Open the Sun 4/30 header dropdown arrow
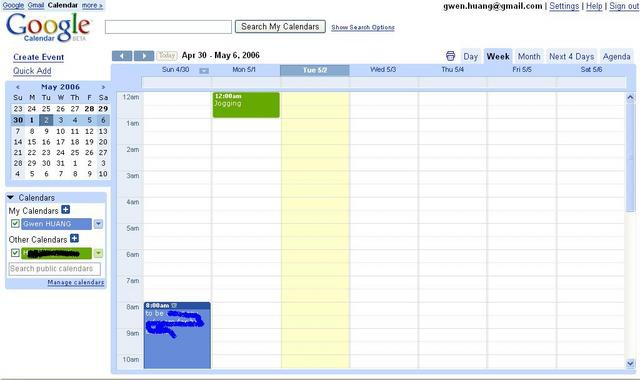This screenshot has width=640, height=380. click(204, 70)
